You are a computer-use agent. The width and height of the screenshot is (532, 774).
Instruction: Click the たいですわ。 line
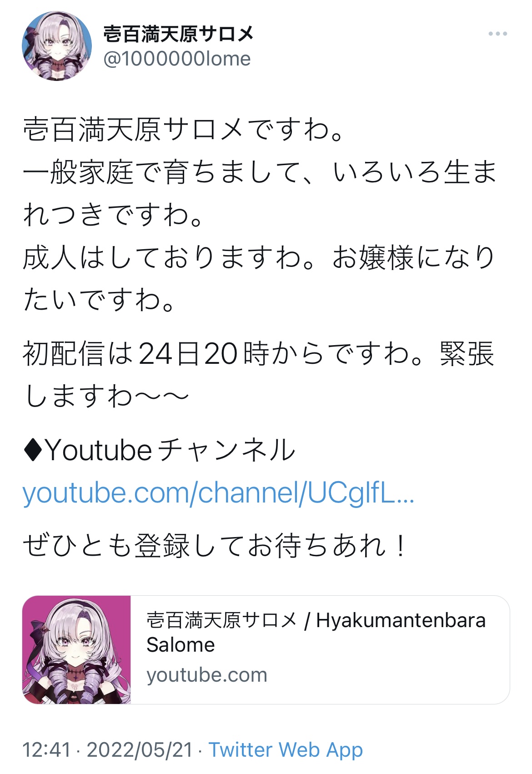tap(100, 300)
